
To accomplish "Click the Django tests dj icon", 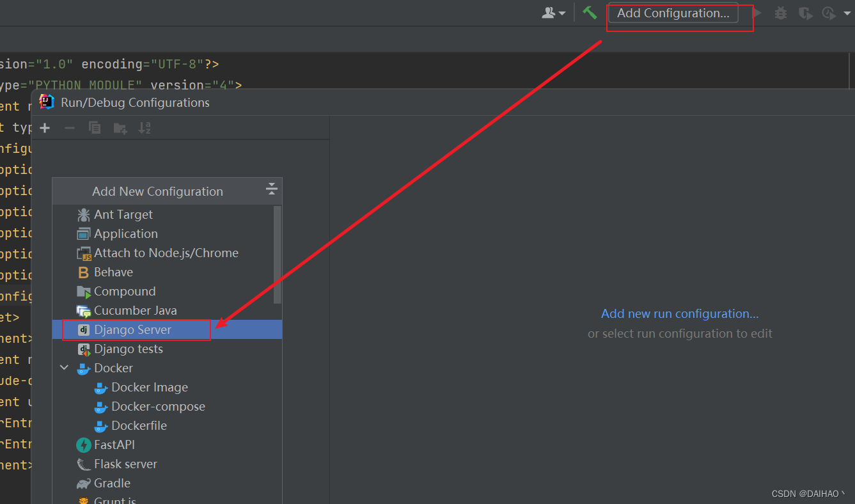I will 84,349.
